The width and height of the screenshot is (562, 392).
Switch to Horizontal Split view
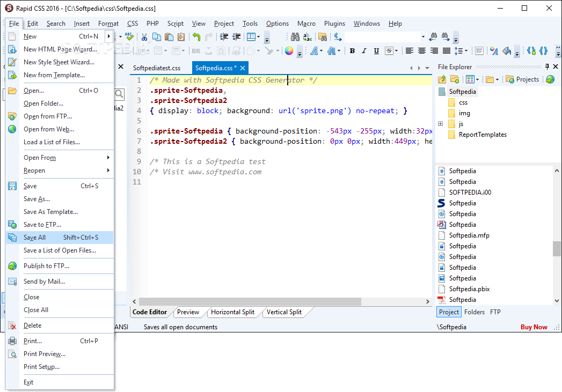point(232,312)
